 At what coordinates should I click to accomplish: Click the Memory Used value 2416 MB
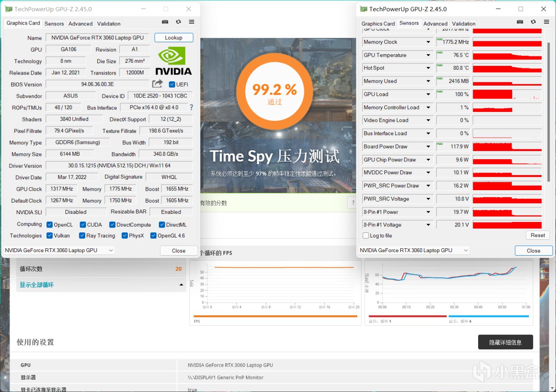coord(453,81)
